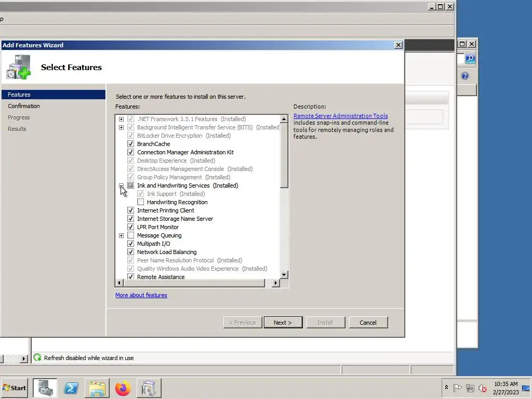This screenshot has width=532, height=399.
Task: Open the Remote Server Administration Tools link
Action: [x=340, y=116]
